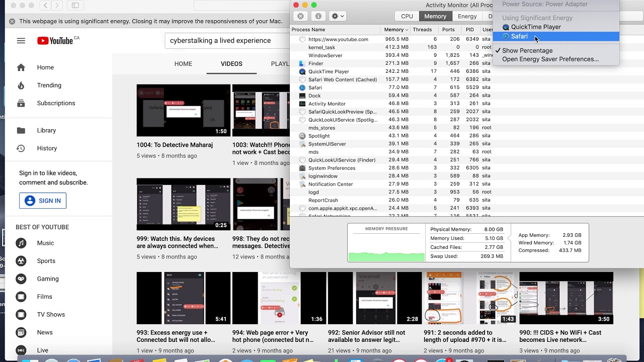Click Safari forward navigation button
This screenshot has height=362, width=644.
[x=58, y=6]
